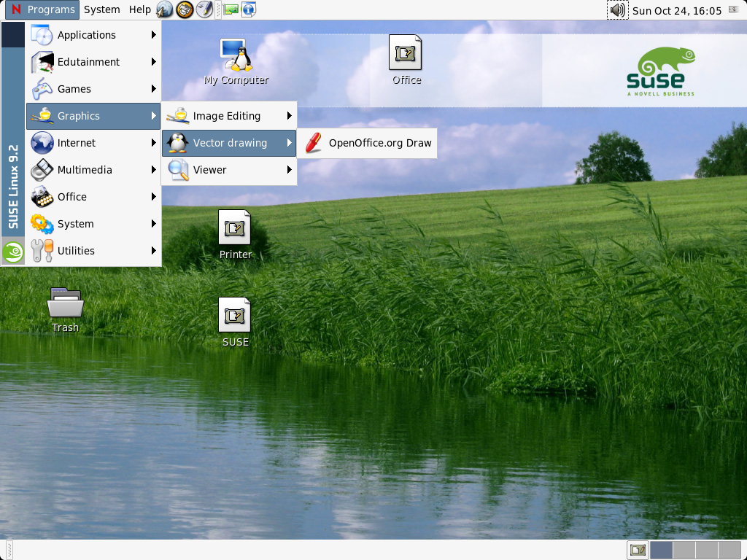Expand arrow next to Edutainment
The image size is (747, 560).
tap(153, 62)
